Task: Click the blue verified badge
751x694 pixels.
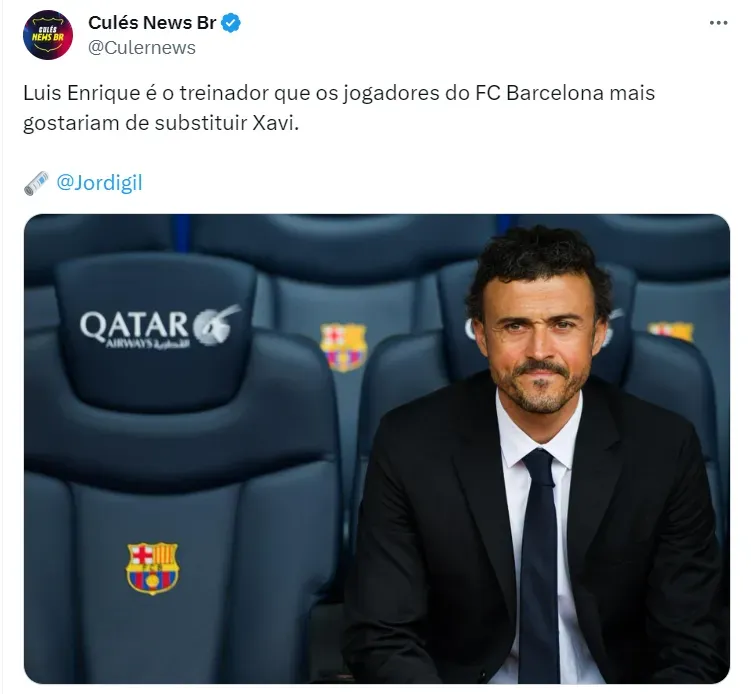Action: tap(231, 23)
